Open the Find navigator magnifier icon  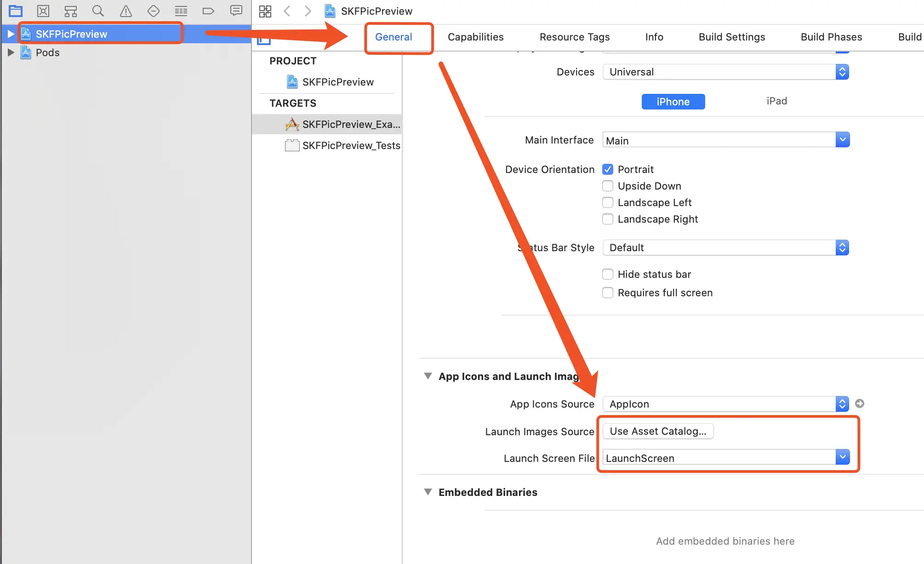98,11
